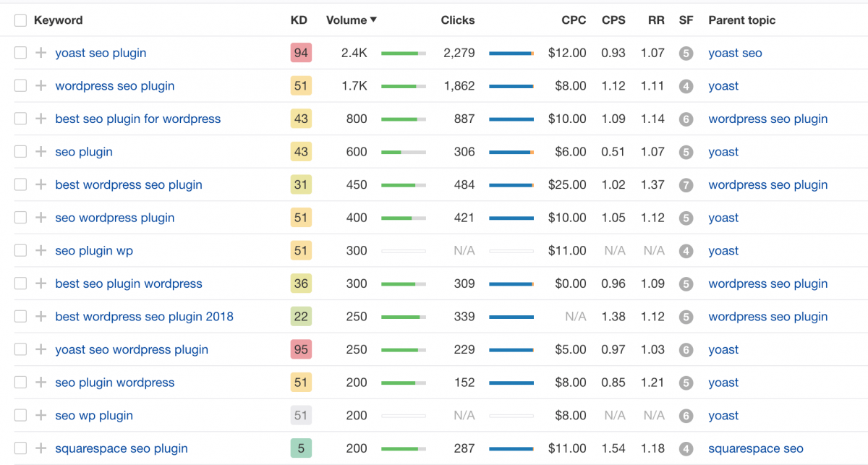Select checkbox for 'best wordpress seo plugin'

[20, 184]
